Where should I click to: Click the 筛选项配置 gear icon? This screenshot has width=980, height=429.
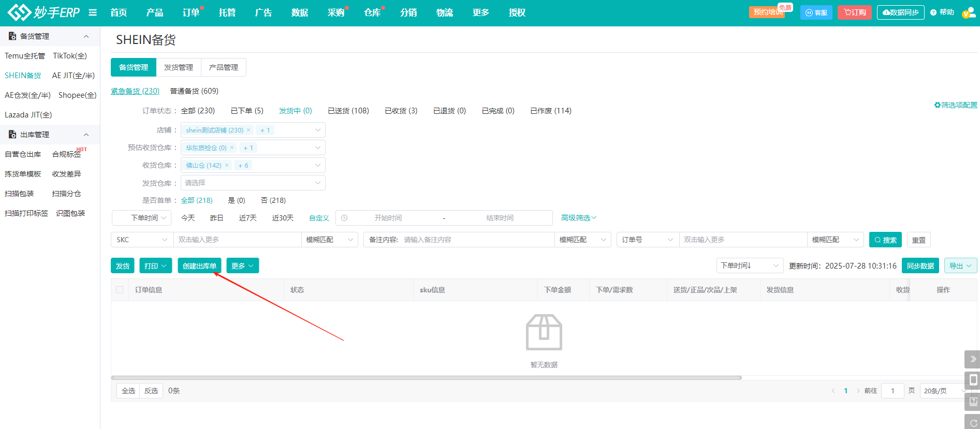point(937,105)
